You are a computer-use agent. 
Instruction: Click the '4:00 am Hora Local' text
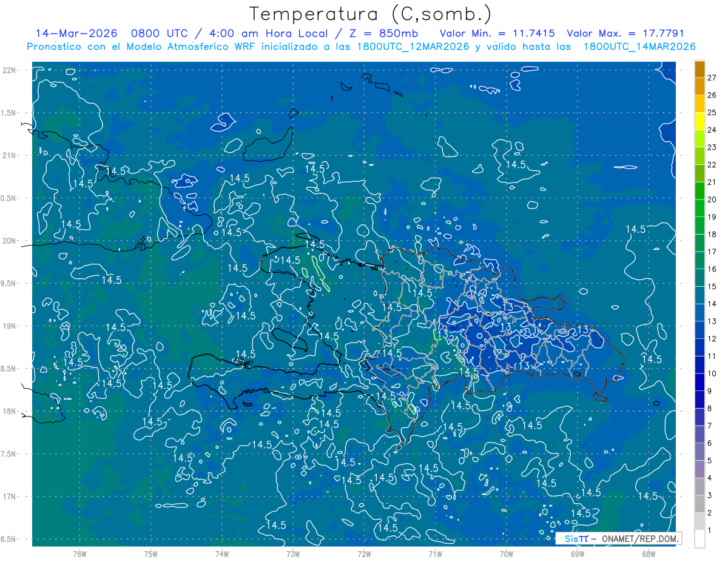[267, 33]
